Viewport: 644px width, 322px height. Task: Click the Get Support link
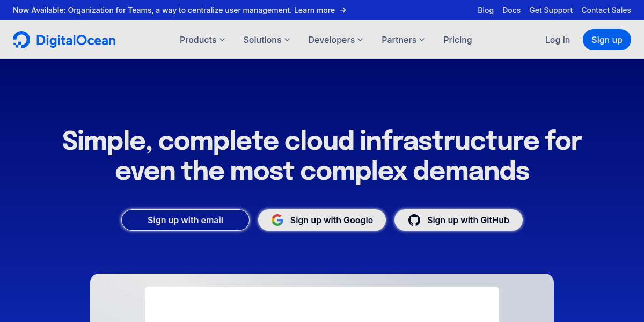pyautogui.click(x=551, y=10)
